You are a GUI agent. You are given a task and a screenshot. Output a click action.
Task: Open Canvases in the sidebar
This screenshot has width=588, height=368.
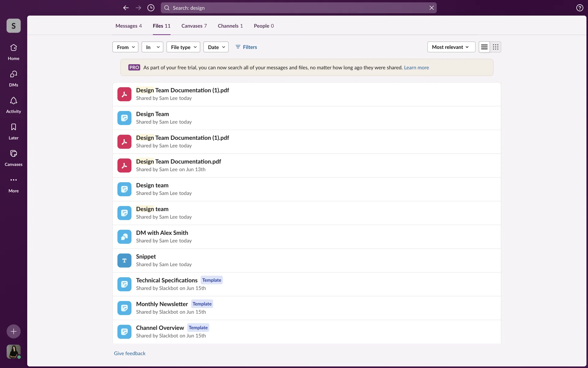click(13, 154)
